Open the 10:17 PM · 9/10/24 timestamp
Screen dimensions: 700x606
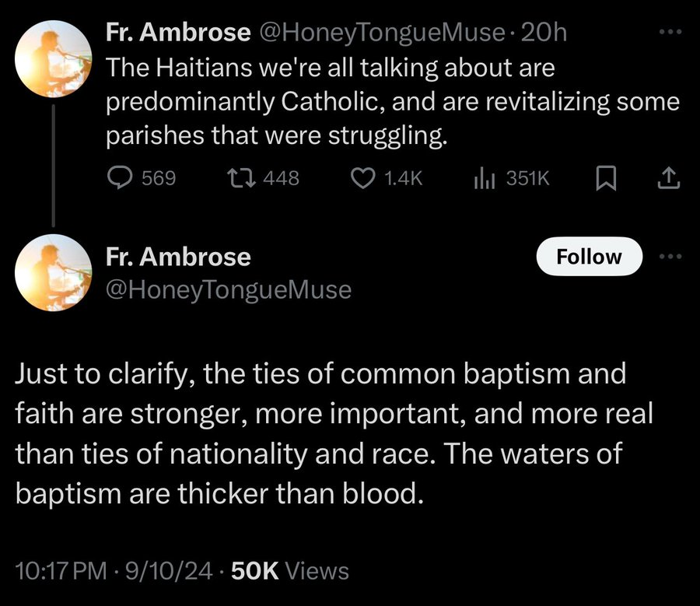pyautogui.click(x=114, y=571)
